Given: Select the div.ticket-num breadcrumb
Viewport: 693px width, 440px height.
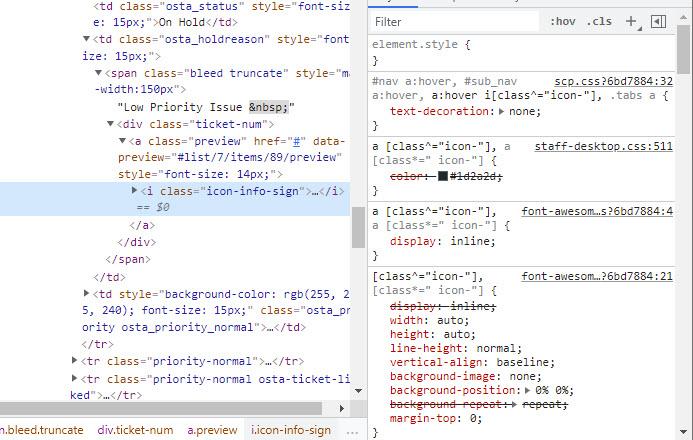Looking at the screenshot, I should [134, 430].
